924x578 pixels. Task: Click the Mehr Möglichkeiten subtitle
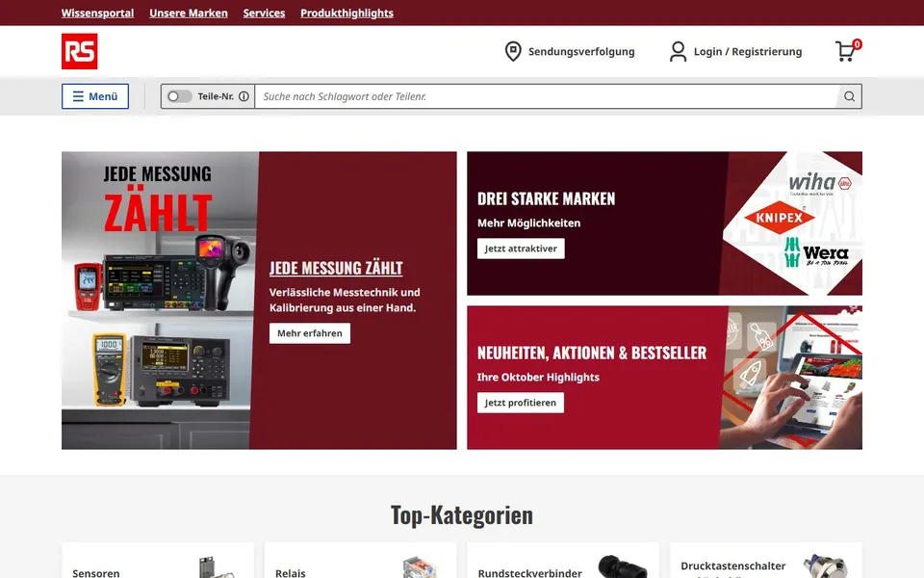pyautogui.click(x=528, y=223)
